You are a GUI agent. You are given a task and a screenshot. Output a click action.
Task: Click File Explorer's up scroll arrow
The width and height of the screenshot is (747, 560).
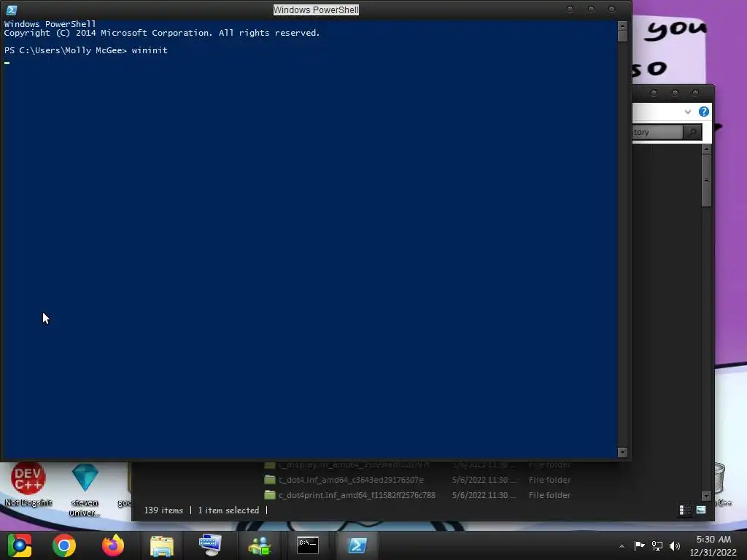click(706, 149)
